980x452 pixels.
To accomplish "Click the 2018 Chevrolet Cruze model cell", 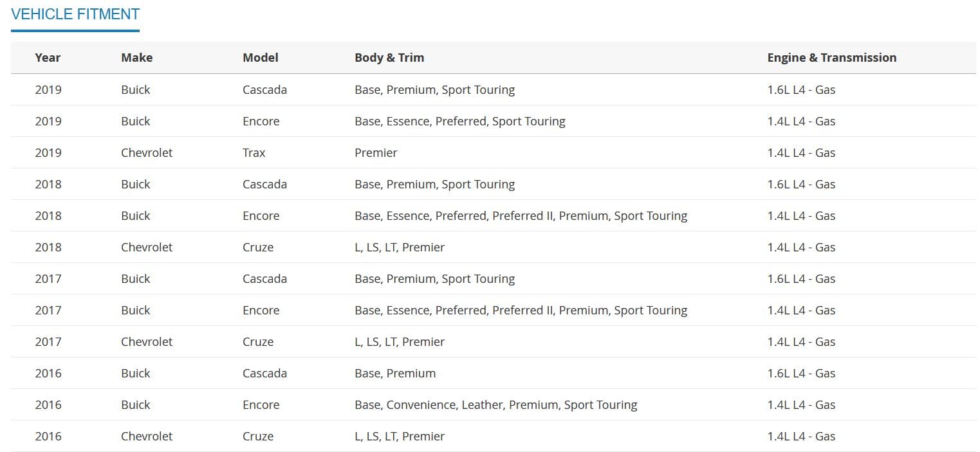I will pyautogui.click(x=257, y=248).
